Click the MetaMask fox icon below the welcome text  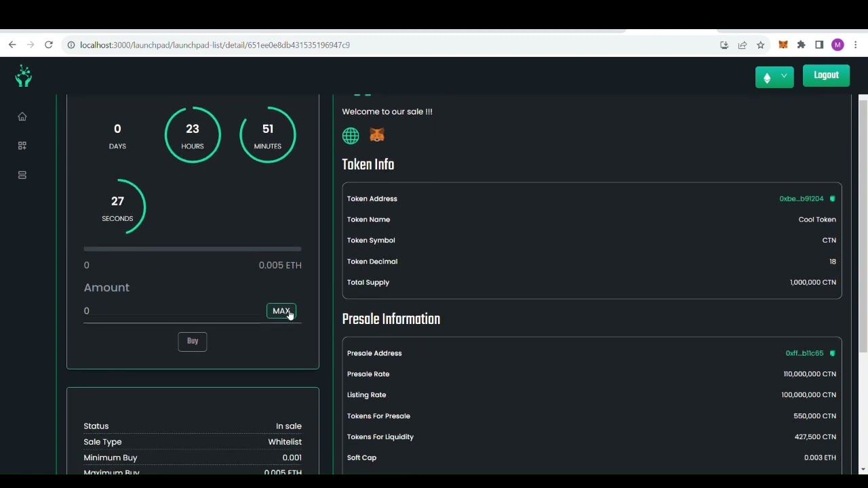tap(377, 135)
